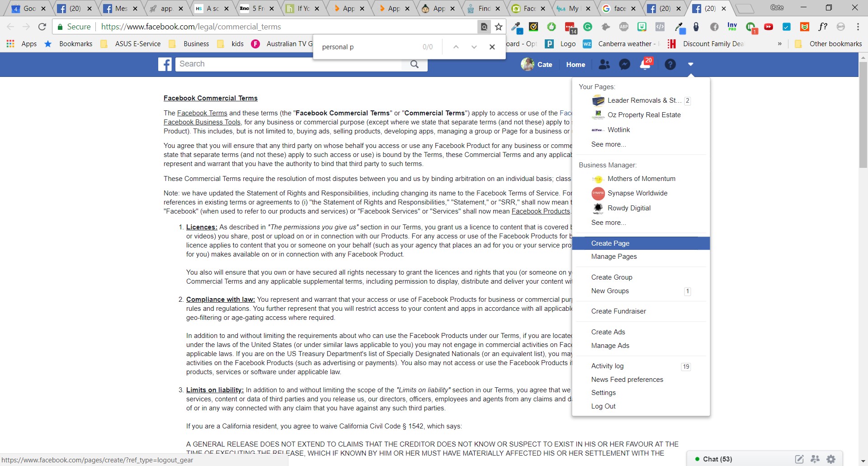Click into the Facebook Search field
Viewport: 868px width, 466px height.
pyautogui.click(x=288, y=64)
